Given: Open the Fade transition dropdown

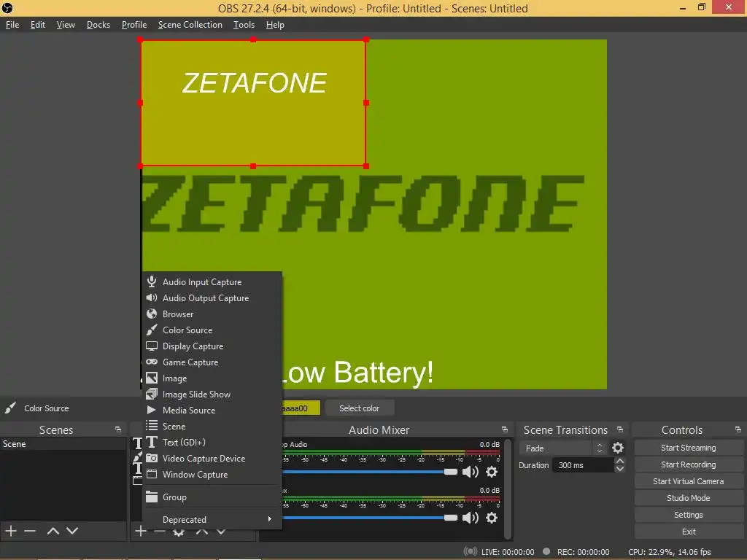Looking at the screenshot, I should [x=562, y=448].
